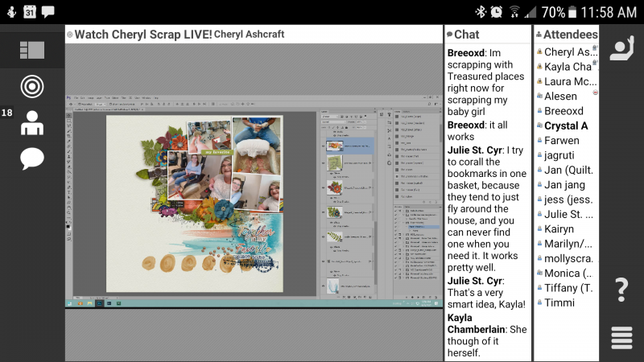Image resolution: width=644 pixels, height=362 pixels.
Task: Toggle visibility of the green paper layer
Action: (x=324, y=163)
